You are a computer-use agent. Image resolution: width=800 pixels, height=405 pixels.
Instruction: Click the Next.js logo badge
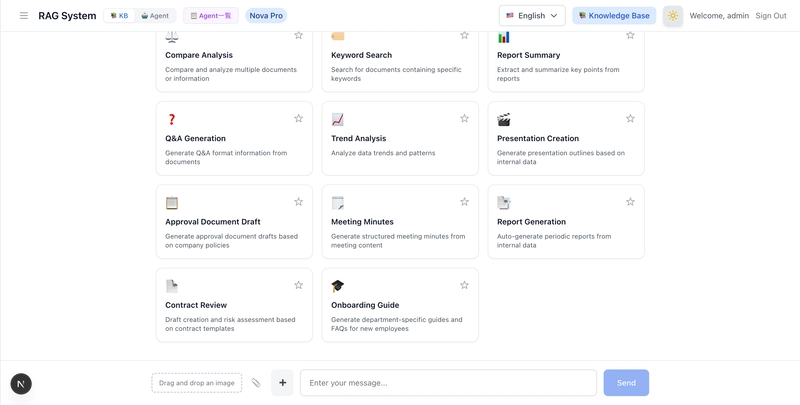point(21,384)
